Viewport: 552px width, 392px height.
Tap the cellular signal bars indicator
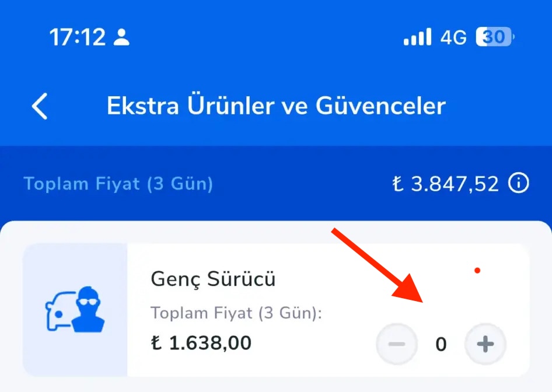click(417, 36)
